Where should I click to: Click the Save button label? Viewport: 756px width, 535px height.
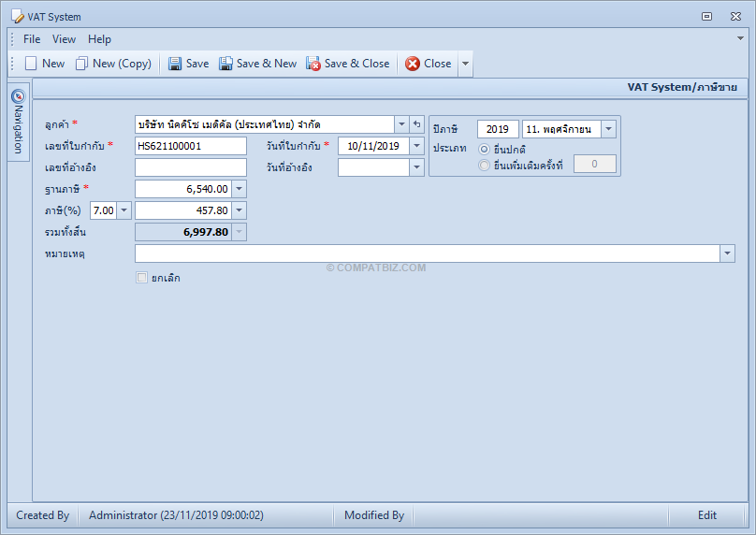point(197,64)
